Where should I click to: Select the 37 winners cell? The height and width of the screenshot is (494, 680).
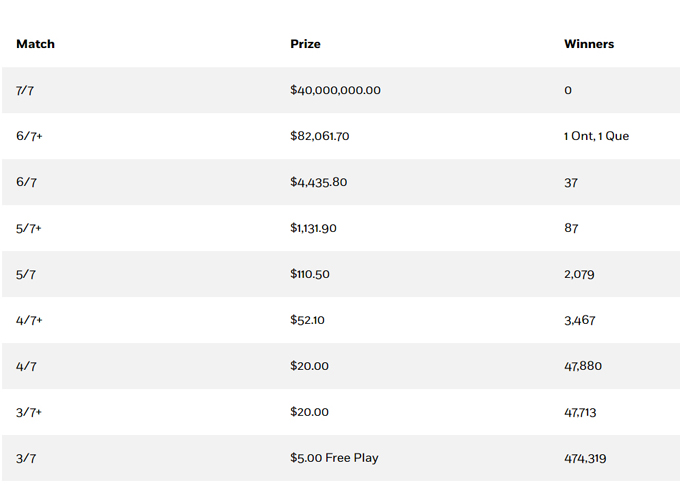click(570, 183)
